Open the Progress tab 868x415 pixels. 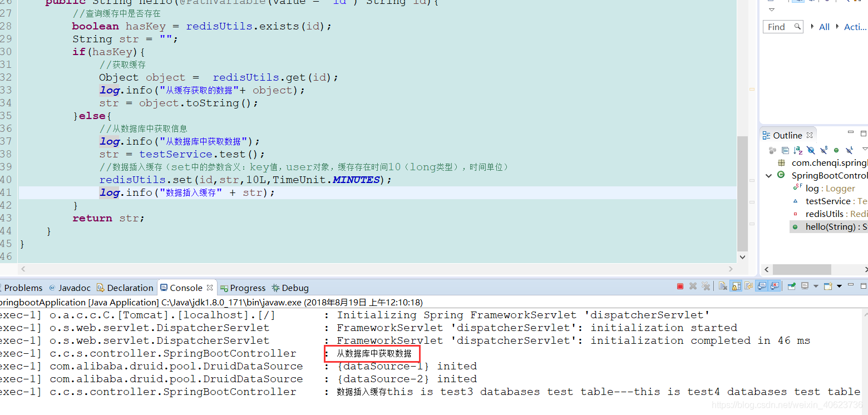(243, 288)
